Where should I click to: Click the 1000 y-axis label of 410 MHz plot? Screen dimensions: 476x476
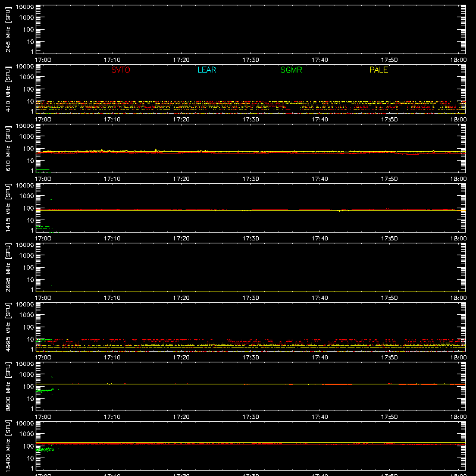27,77
